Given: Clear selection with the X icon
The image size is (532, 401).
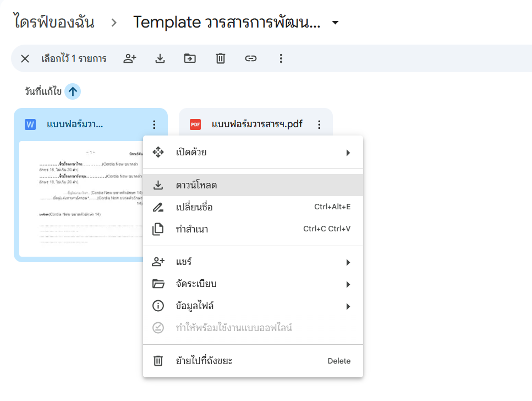Looking at the screenshot, I should click(x=25, y=58).
